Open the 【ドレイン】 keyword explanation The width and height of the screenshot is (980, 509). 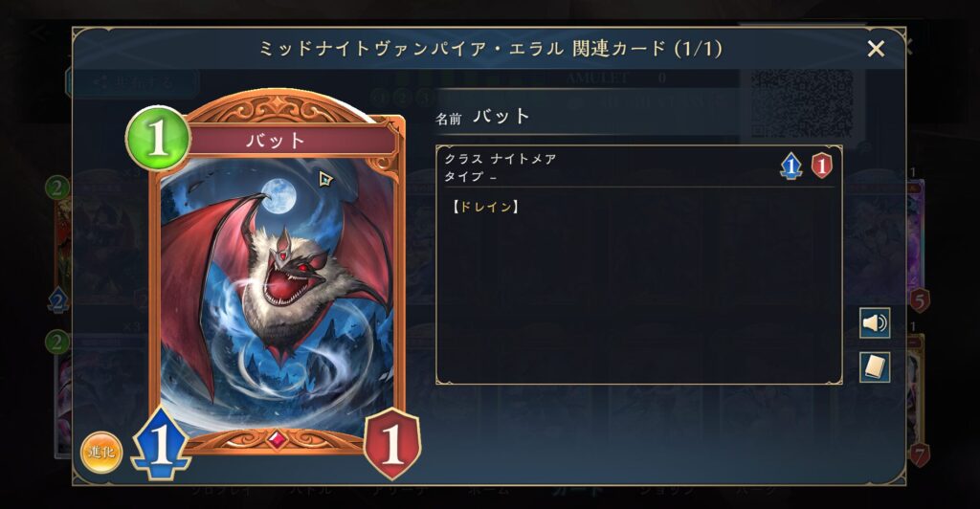(485, 207)
